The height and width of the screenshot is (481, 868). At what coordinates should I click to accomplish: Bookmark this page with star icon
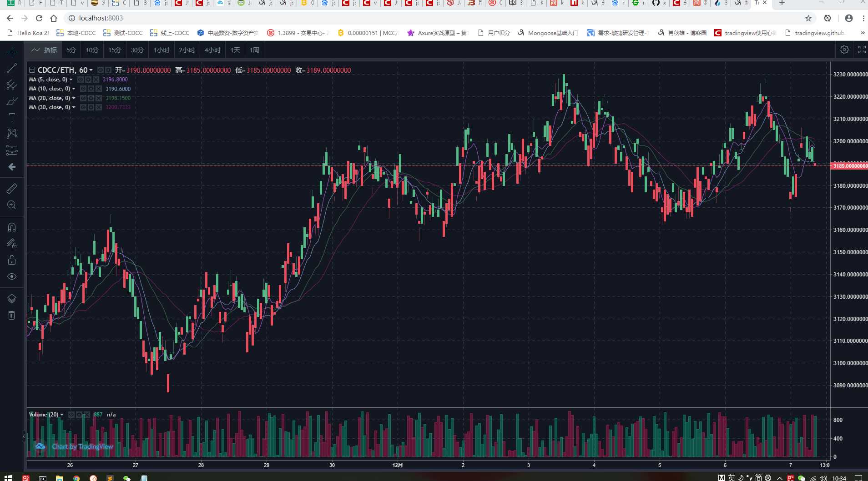(808, 18)
